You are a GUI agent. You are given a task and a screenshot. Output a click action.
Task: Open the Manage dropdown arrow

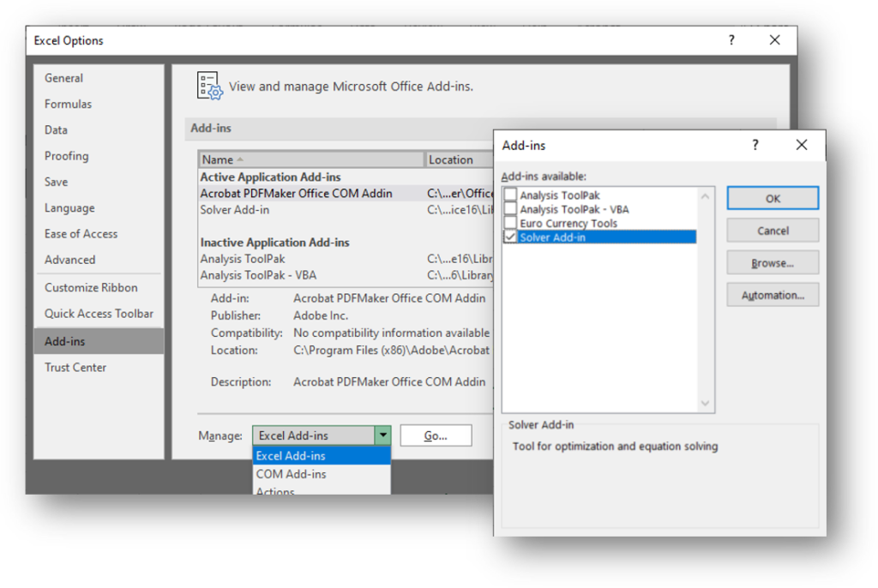(x=382, y=435)
